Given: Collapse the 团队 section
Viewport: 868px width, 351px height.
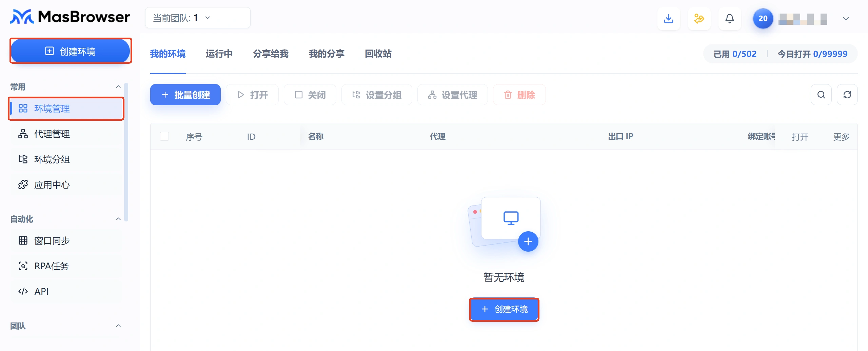Looking at the screenshot, I should pyautogui.click(x=118, y=326).
